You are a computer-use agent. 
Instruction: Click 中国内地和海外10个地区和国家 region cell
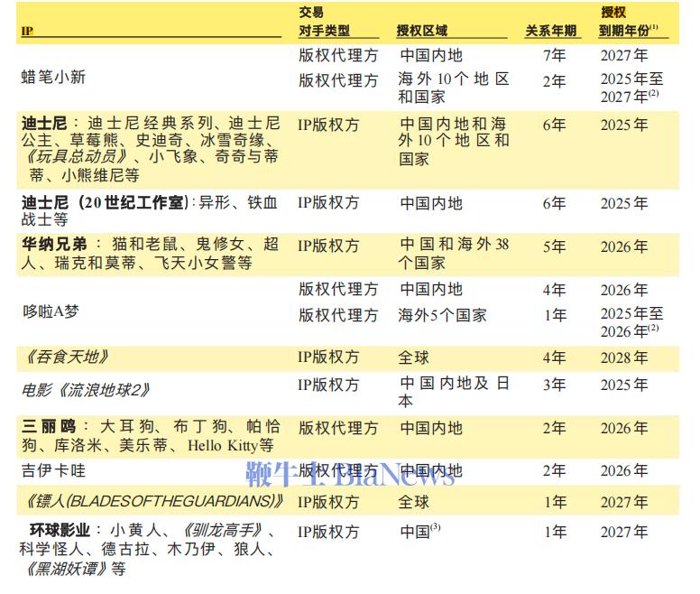pos(453,141)
